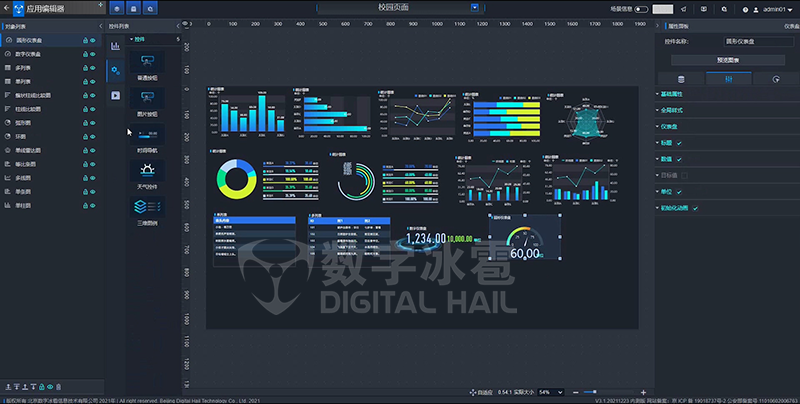Image resolution: width=800 pixels, height=404 pixels.
Task: Open the media player category icon
Action: (x=115, y=95)
